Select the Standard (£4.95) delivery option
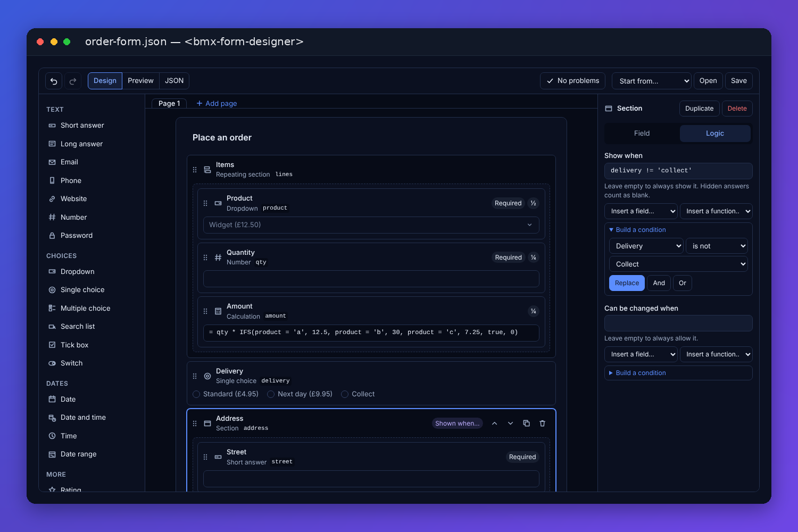This screenshot has height=532, width=798. (226, 394)
